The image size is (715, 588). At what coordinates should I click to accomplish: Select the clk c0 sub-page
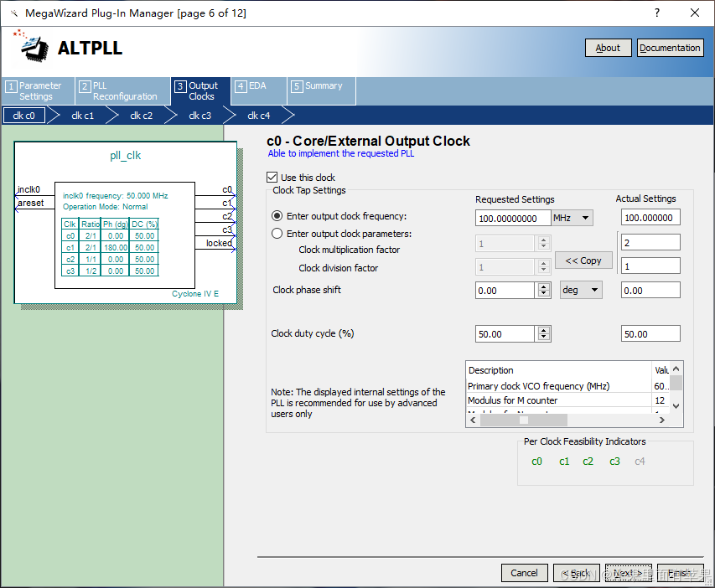pyautogui.click(x=24, y=116)
